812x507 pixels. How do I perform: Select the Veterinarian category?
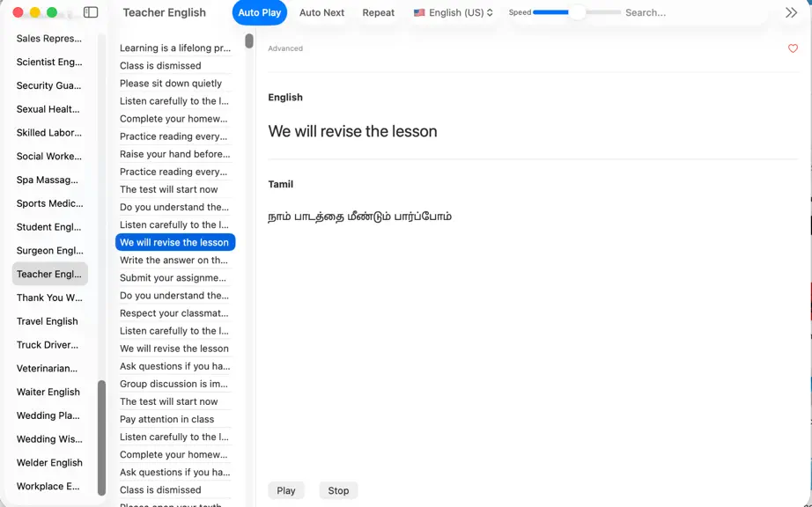[49, 368]
